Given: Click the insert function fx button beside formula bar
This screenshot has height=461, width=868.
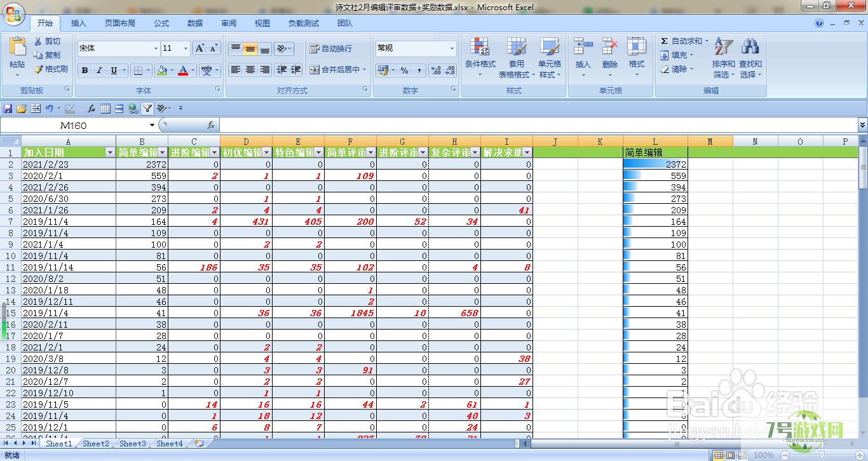Looking at the screenshot, I should point(211,126).
